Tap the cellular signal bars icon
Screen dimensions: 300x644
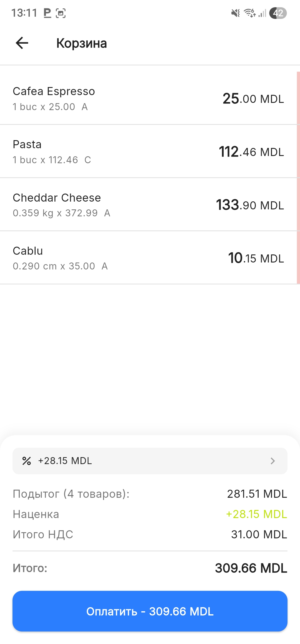coord(262,13)
